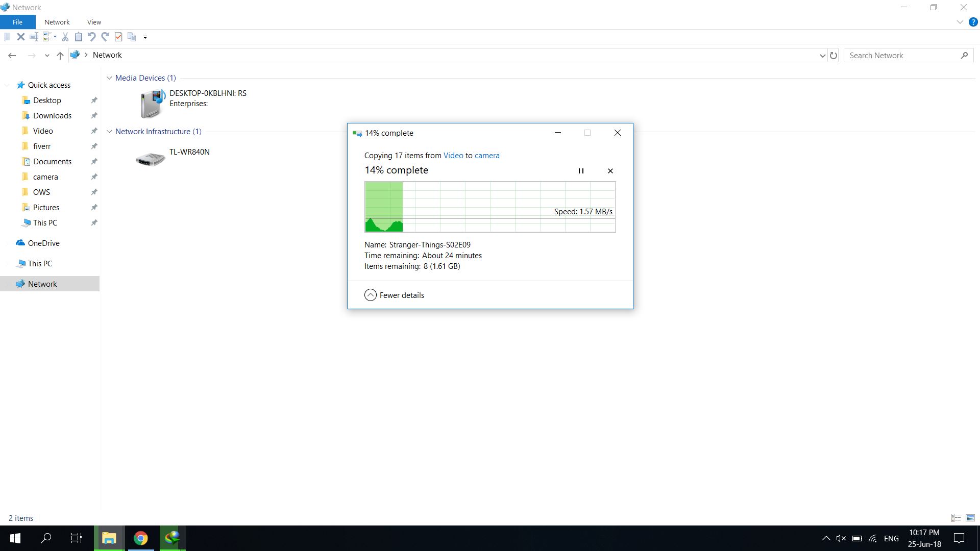980x551 pixels.
Task: Open the File menu
Action: pyautogui.click(x=17, y=22)
